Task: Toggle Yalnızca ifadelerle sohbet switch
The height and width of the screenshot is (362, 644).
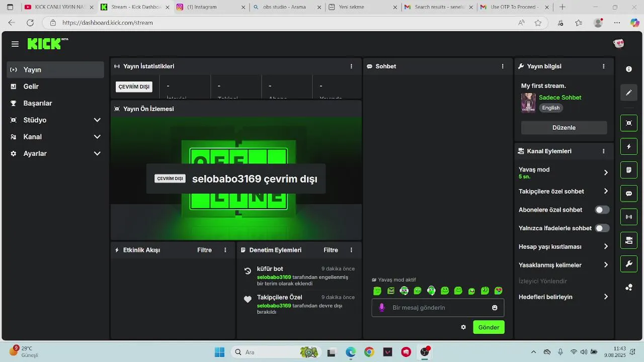Action: (602, 228)
